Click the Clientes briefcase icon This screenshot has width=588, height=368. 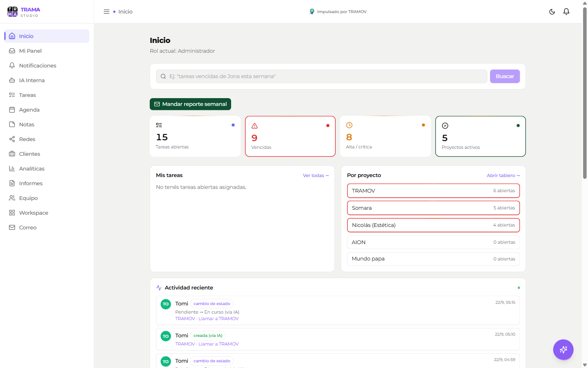(x=12, y=154)
